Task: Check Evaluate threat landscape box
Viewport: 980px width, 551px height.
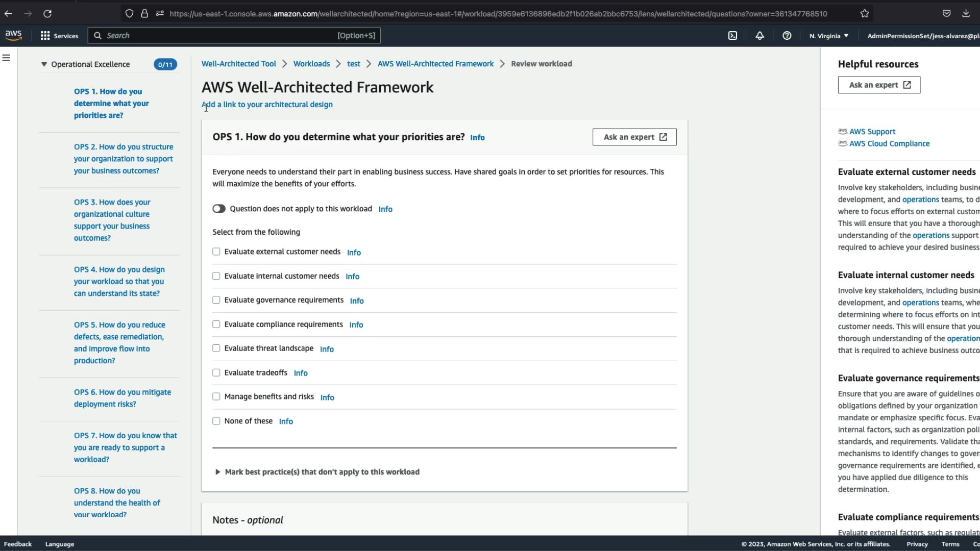Action: [216, 348]
